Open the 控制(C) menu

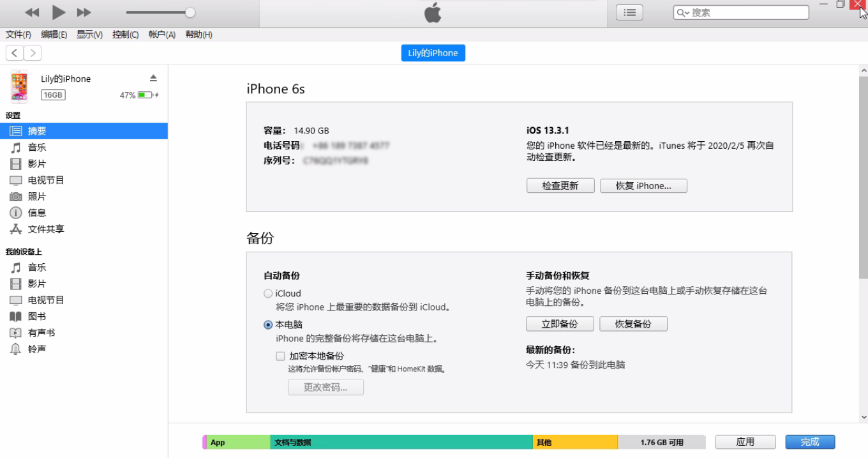pos(126,34)
